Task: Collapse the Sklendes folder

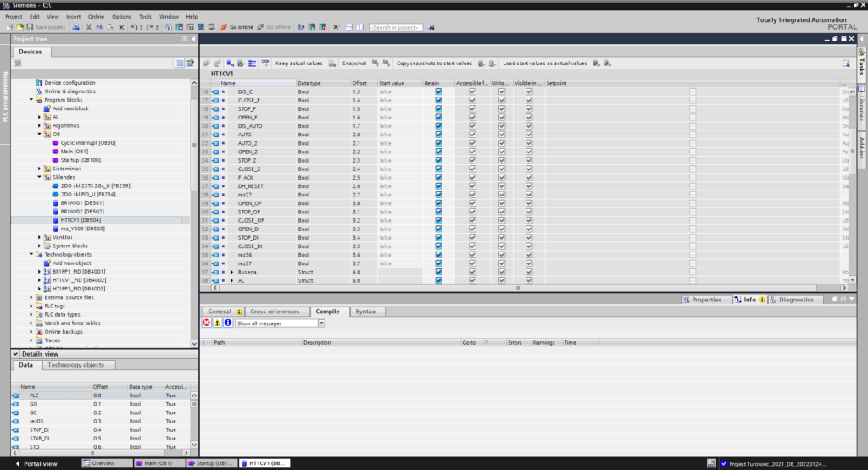Action: [x=40, y=177]
